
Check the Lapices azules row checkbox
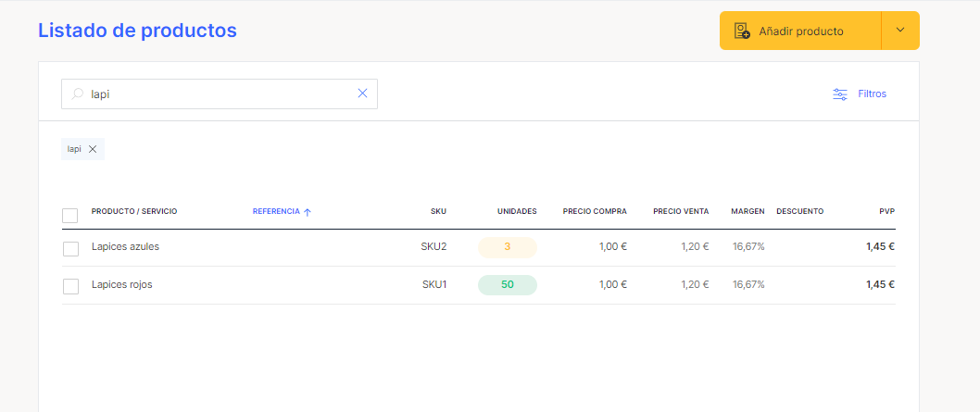click(x=70, y=249)
